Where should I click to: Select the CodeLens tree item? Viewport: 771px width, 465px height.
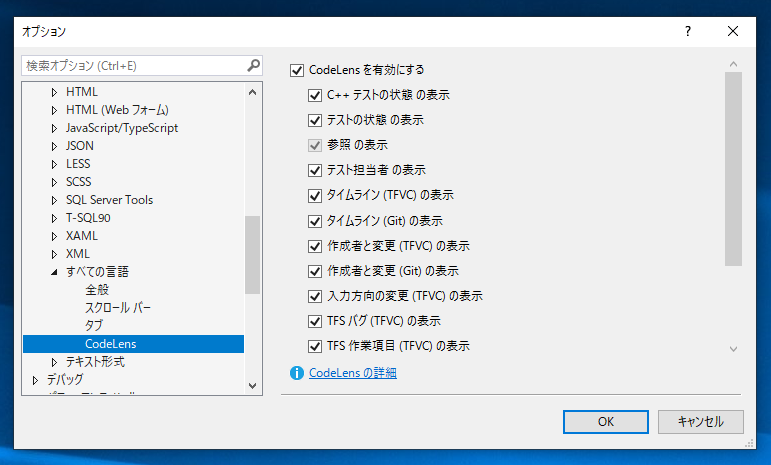(133, 344)
